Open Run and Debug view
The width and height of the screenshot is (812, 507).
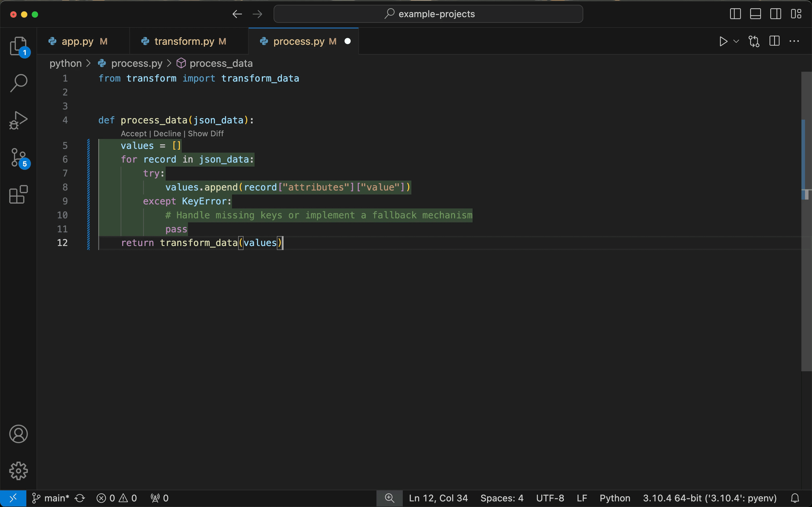[x=18, y=120]
